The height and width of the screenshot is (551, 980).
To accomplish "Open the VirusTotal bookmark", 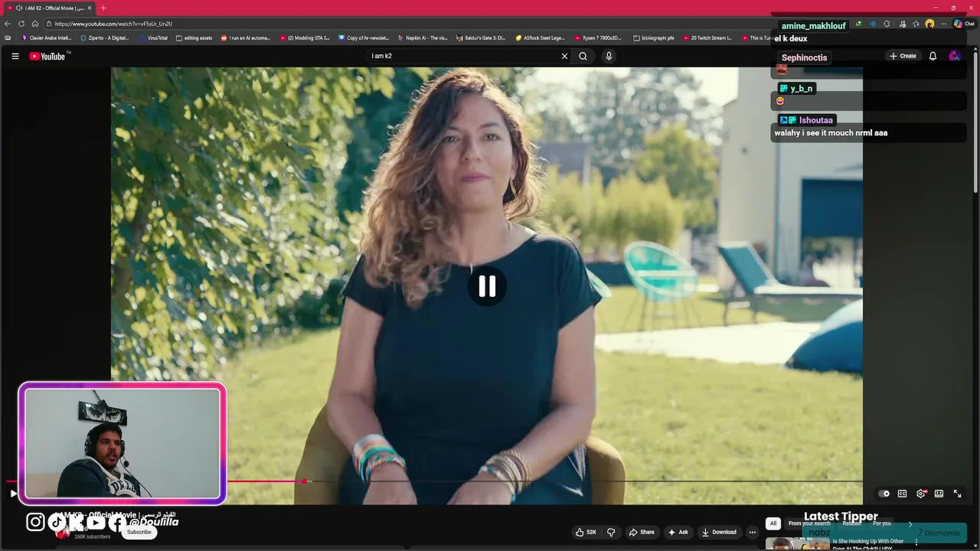I will [153, 37].
